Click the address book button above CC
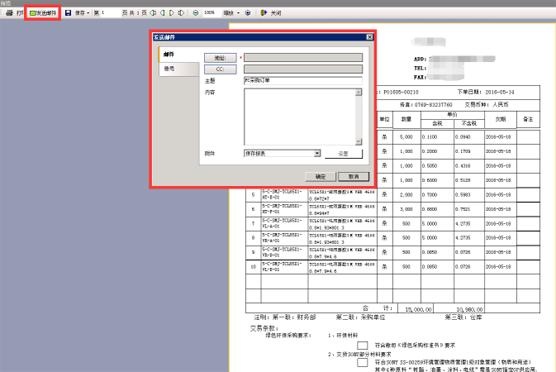 click(x=220, y=58)
